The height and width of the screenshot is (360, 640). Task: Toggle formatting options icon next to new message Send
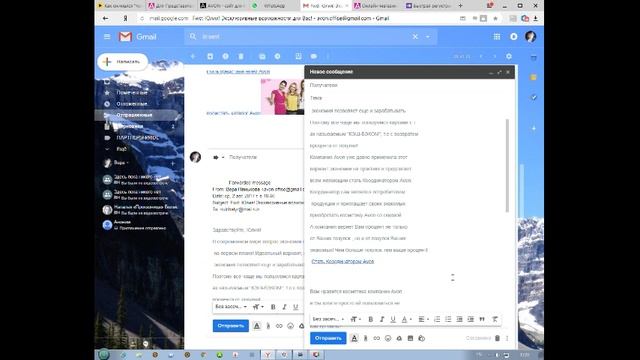[354, 338]
